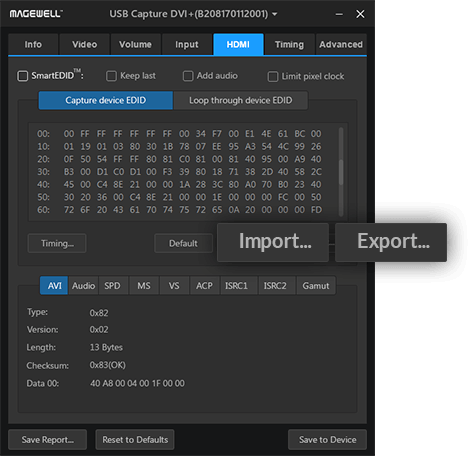Go to the Volume tab
This screenshot has height=456, width=469.
tap(136, 44)
